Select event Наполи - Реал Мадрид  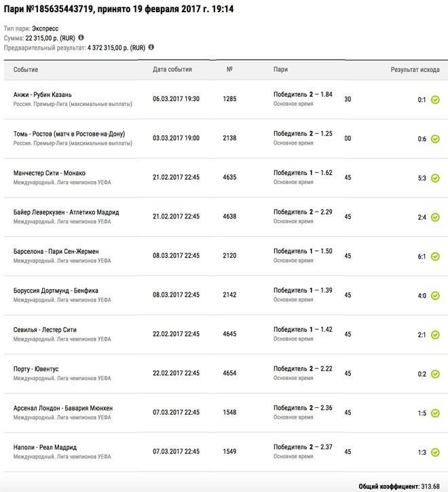45,447
